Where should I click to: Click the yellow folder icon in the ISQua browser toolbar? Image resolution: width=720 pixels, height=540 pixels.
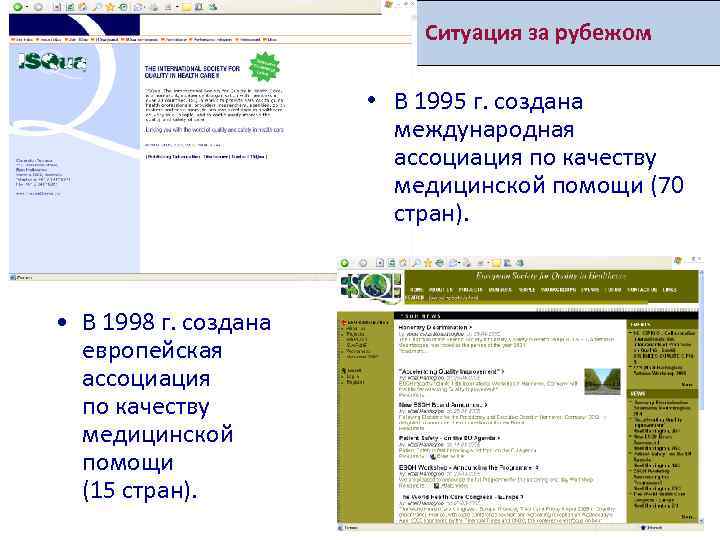pyautogui.click(x=187, y=7)
